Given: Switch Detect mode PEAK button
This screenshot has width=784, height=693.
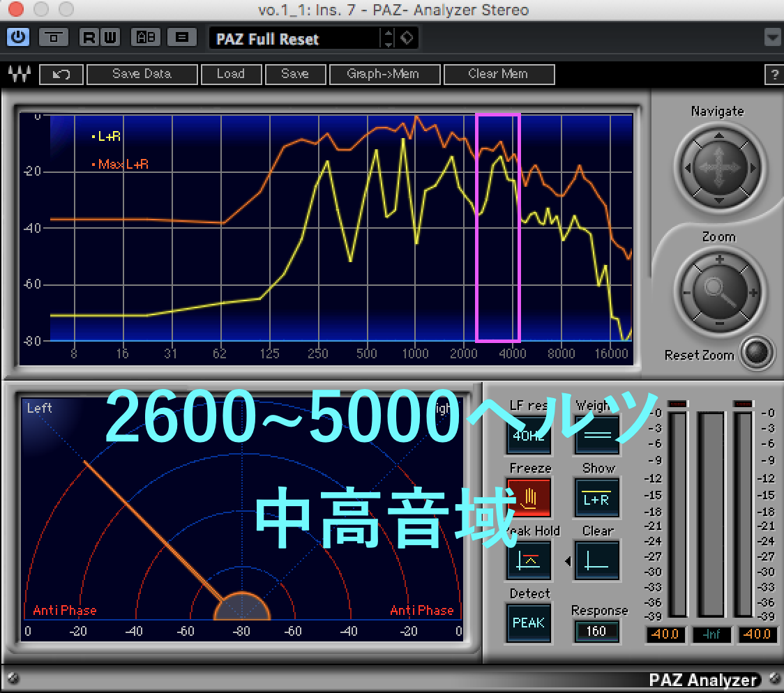Looking at the screenshot, I should [x=529, y=623].
